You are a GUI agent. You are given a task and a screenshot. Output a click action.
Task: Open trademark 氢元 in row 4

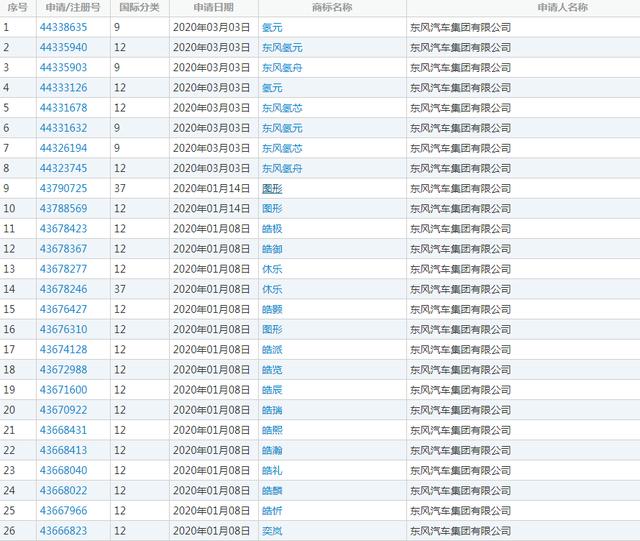click(272, 88)
